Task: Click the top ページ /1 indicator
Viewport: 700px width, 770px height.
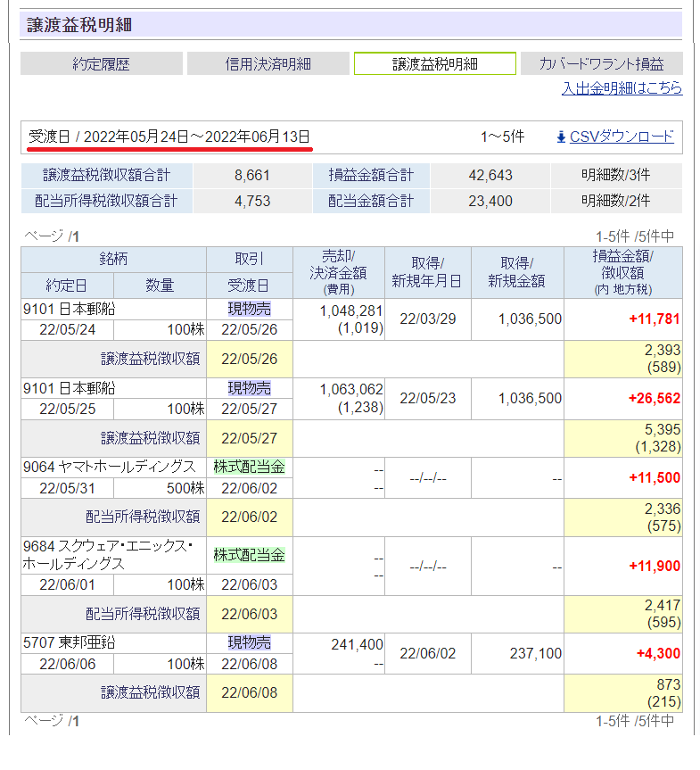Action: coord(52,236)
